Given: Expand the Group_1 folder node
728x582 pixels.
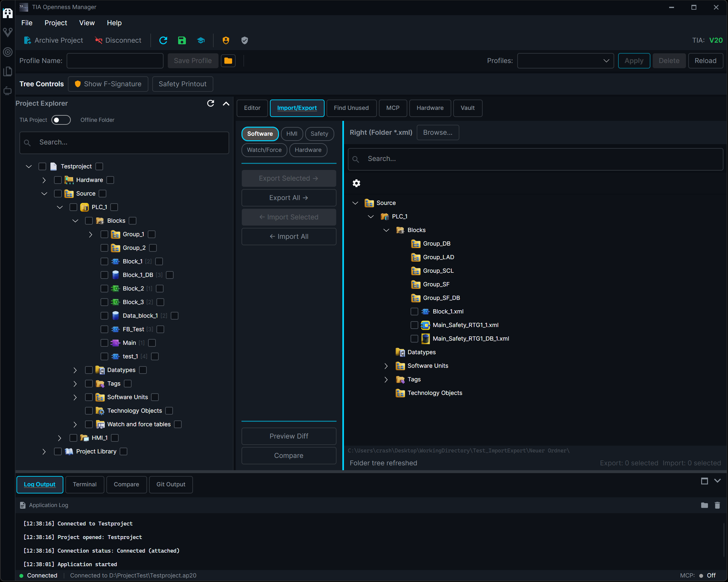Looking at the screenshot, I should (91, 234).
